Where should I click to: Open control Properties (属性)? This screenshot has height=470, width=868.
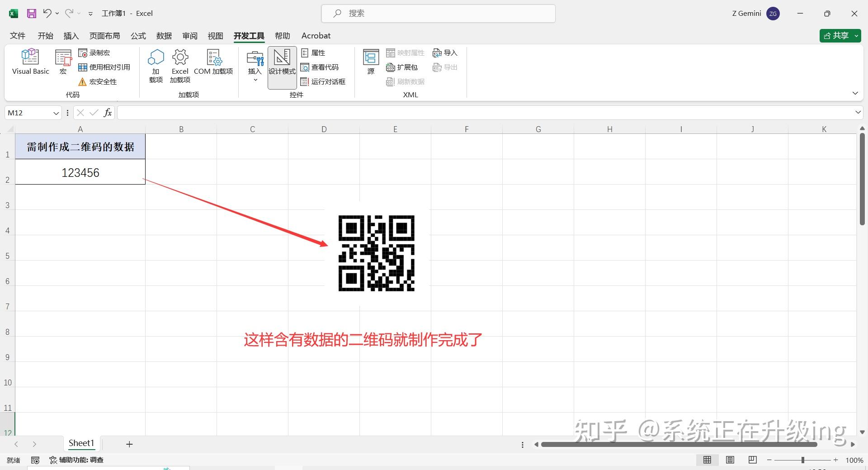313,53
